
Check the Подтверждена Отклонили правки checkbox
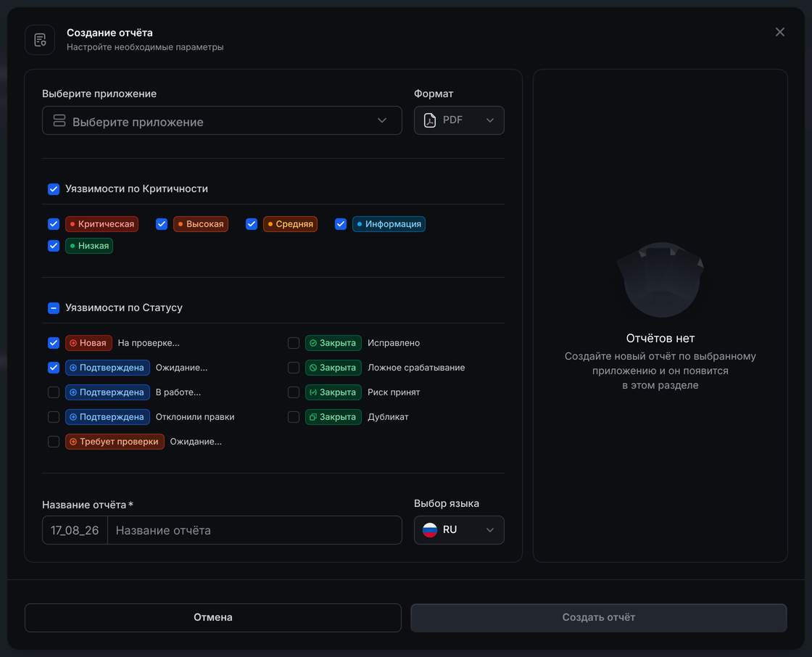pos(54,417)
